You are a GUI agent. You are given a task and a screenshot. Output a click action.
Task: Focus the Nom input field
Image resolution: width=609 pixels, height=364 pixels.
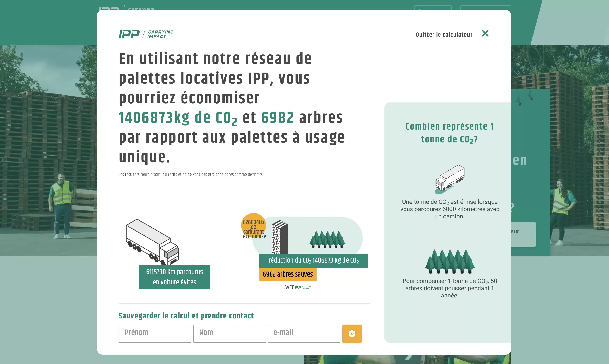pyautogui.click(x=229, y=334)
